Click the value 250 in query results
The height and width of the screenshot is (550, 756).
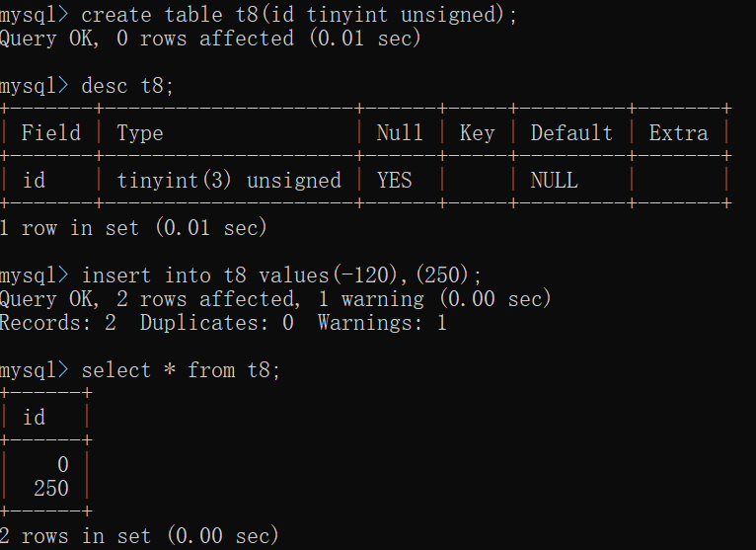tap(51, 489)
